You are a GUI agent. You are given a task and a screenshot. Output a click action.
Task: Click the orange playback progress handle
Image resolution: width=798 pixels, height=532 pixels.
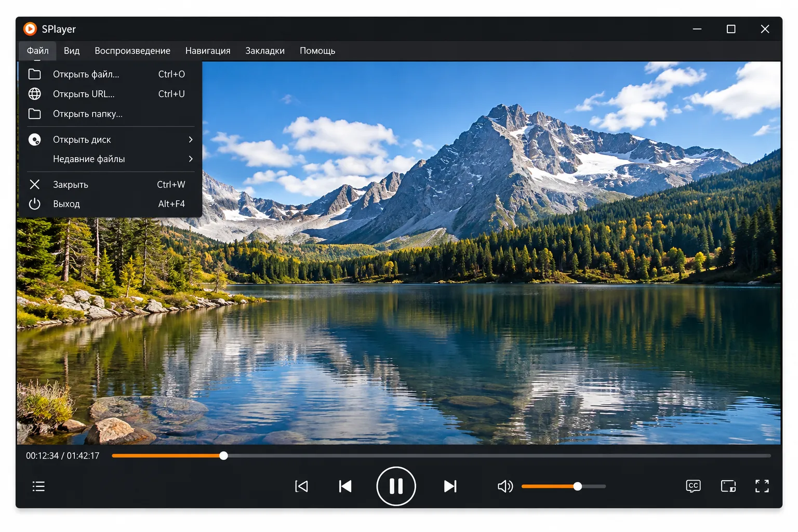(x=223, y=456)
